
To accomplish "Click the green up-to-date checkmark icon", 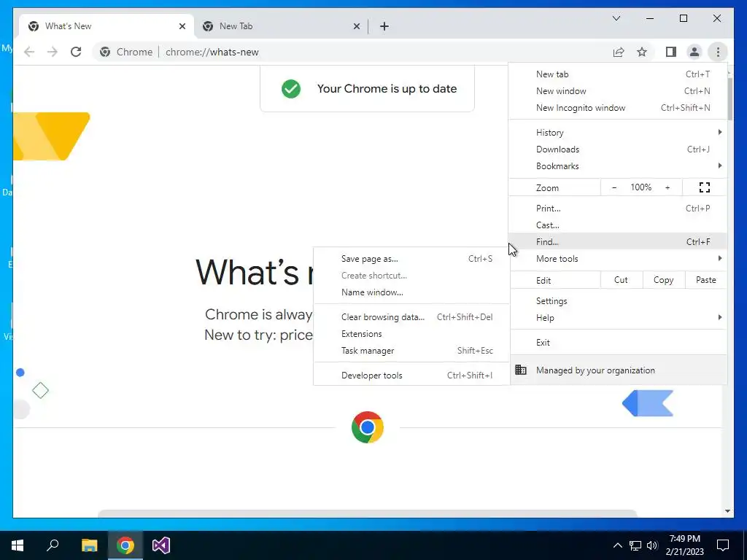I will point(291,88).
